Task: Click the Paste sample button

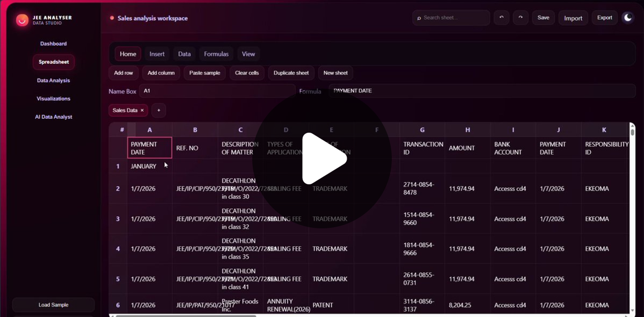Action: (204, 73)
